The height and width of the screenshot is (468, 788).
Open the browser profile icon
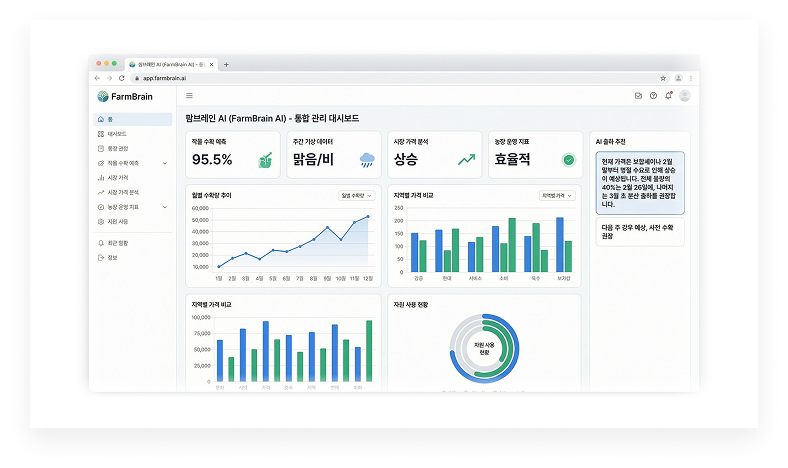[678, 78]
